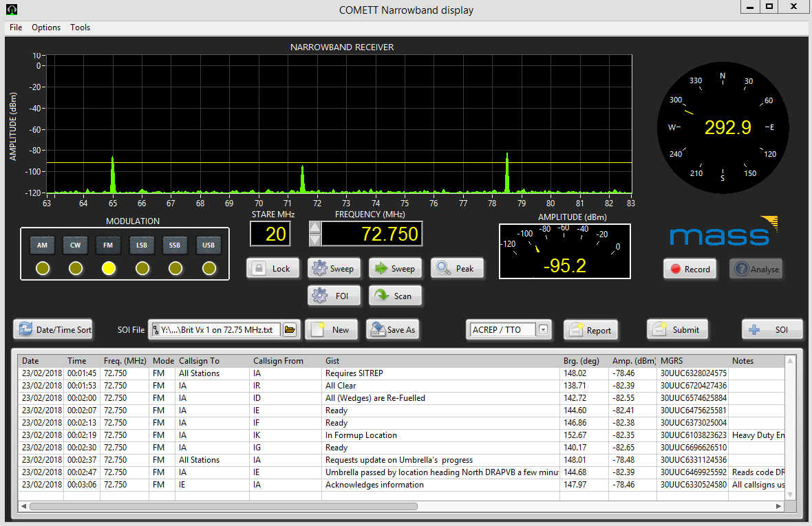The image size is (812, 526).
Task: Open the FOI gear button
Action: click(x=333, y=296)
